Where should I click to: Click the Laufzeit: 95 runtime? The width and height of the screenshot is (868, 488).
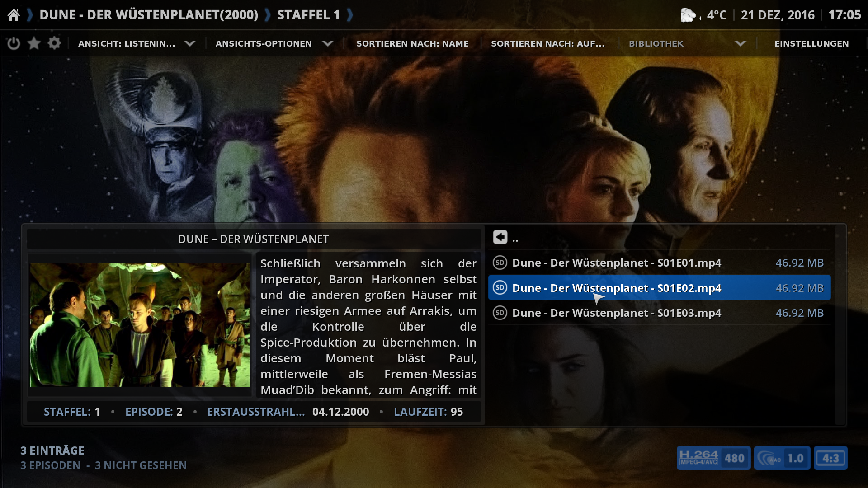click(428, 412)
